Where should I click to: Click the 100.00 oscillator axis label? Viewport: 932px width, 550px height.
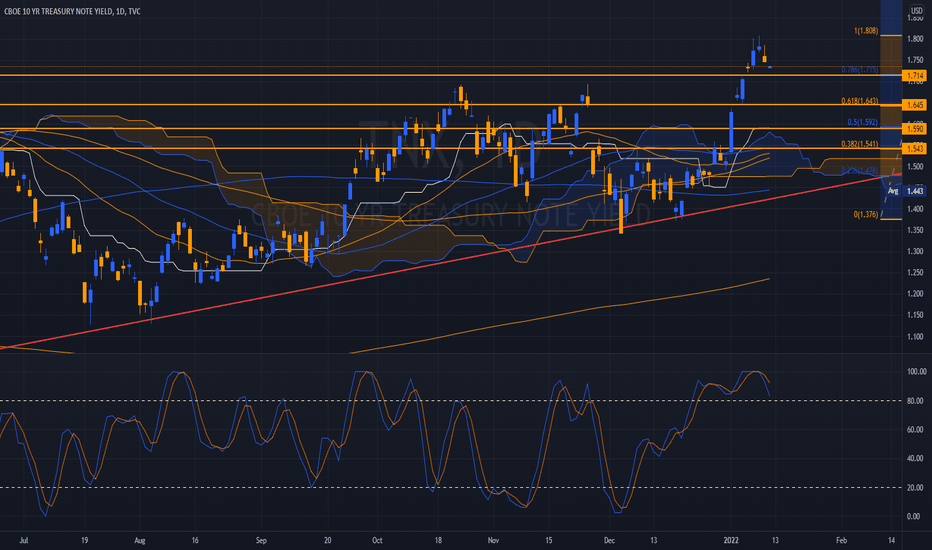pos(917,372)
